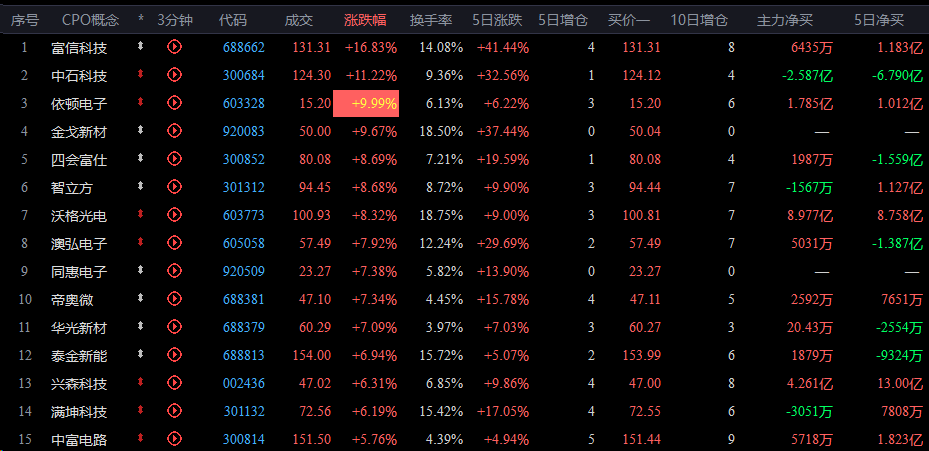Sort by the 成交 column header

pyautogui.click(x=299, y=20)
